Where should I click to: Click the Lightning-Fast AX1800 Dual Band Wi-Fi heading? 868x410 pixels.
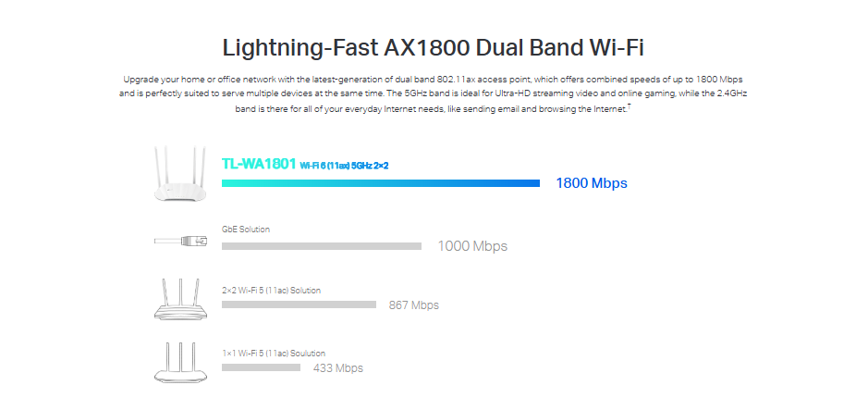(434, 48)
